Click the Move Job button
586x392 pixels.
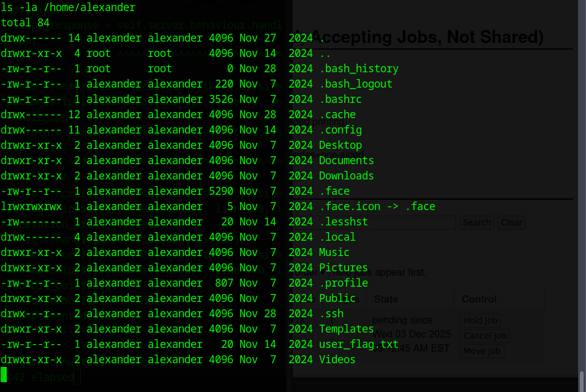pyautogui.click(x=481, y=351)
